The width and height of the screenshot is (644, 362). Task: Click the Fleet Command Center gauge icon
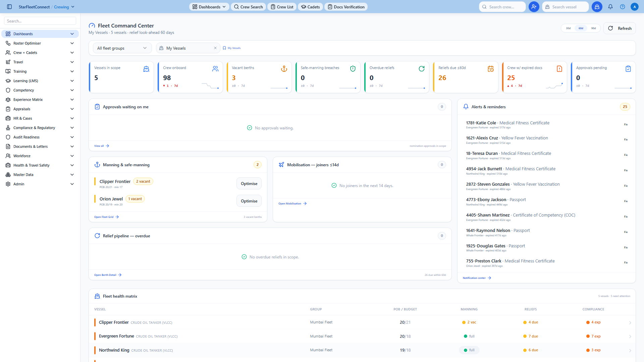(x=92, y=25)
